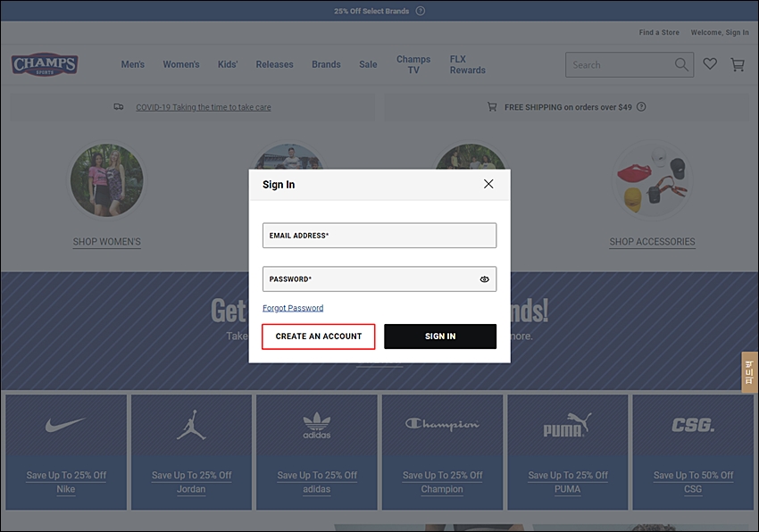Open the Kids' menu

pos(228,64)
